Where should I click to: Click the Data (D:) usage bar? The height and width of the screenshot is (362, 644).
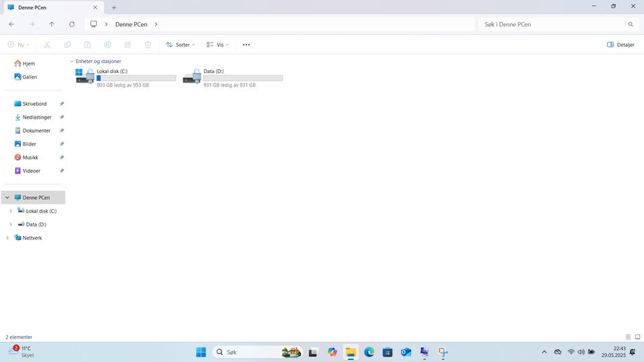pyautogui.click(x=243, y=78)
